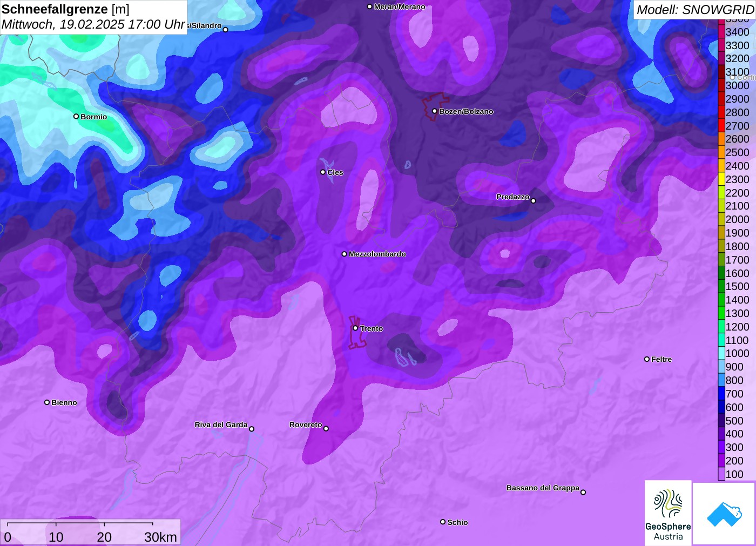Click the Trento city label

pos(372,328)
